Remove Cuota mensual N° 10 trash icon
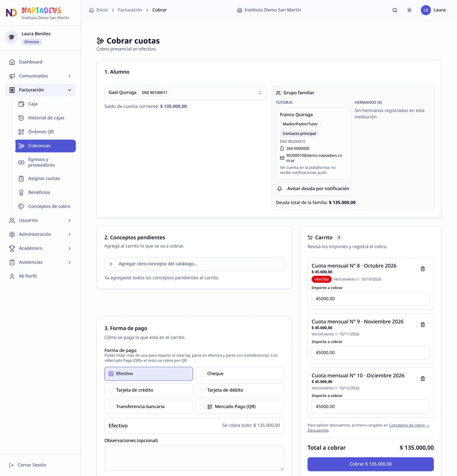 pyautogui.click(x=423, y=379)
